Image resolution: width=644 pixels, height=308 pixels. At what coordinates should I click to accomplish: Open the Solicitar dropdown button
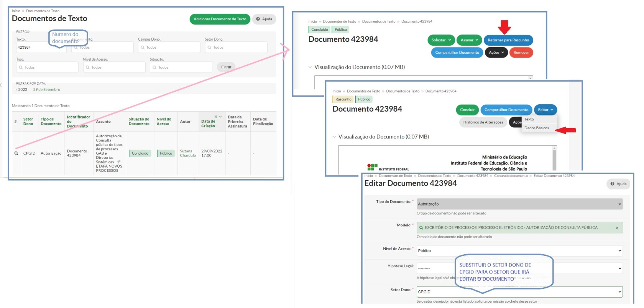click(x=441, y=40)
